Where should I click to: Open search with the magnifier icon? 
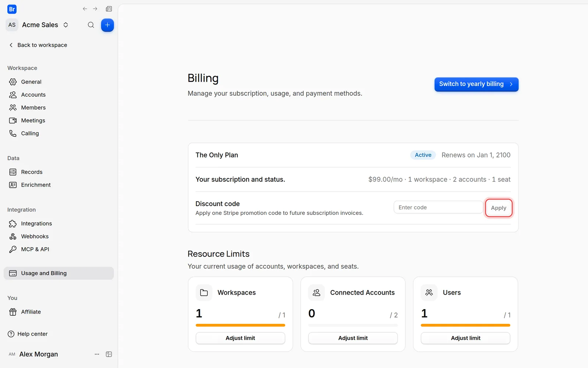click(x=91, y=25)
